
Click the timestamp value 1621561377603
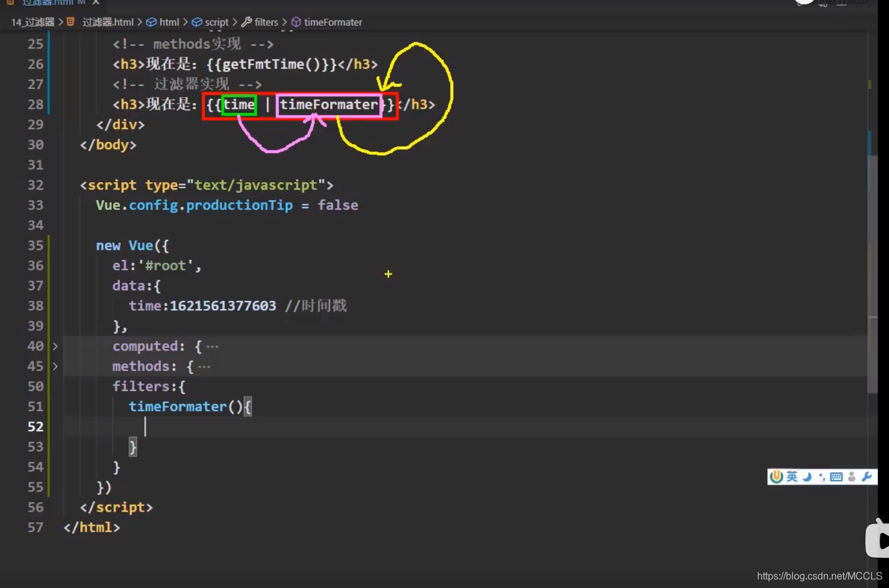click(x=223, y=306)
